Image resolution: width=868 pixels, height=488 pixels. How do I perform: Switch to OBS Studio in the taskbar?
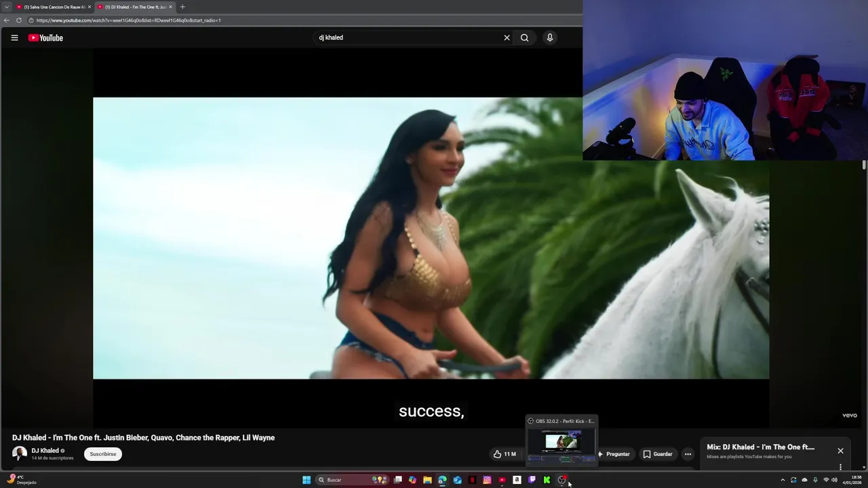[562, 480]
